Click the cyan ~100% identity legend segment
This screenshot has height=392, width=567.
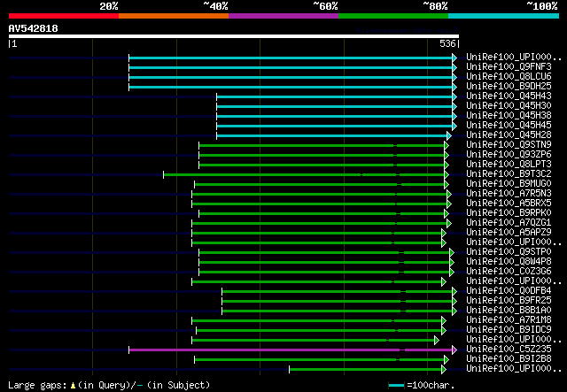pyautogui.click(x=504, y=16)
